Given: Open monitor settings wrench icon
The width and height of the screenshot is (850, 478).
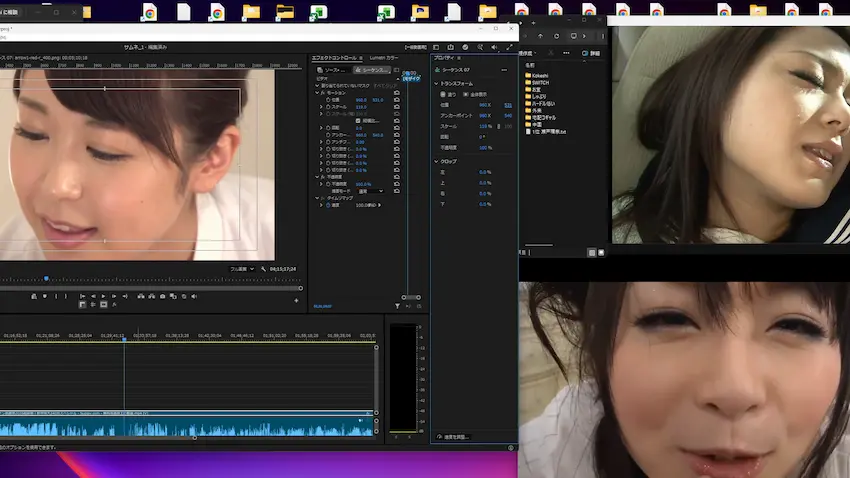Looking at the screenshot, I should [x=263, y=269].
